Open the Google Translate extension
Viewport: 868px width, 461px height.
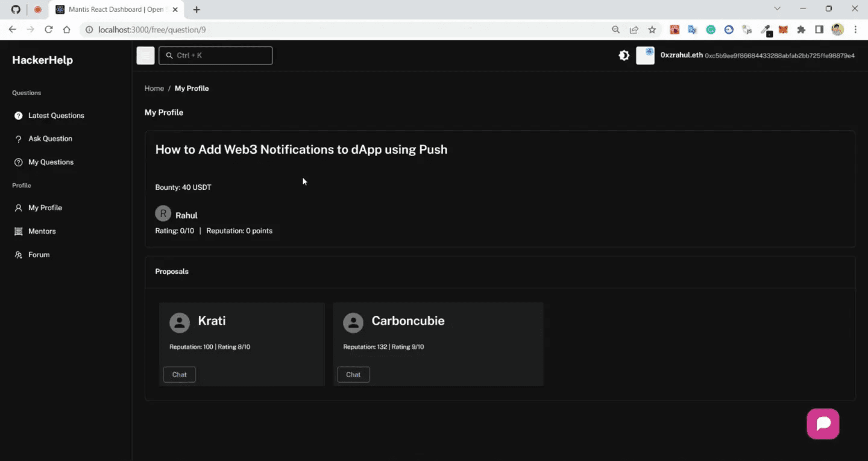click(693, 30)
